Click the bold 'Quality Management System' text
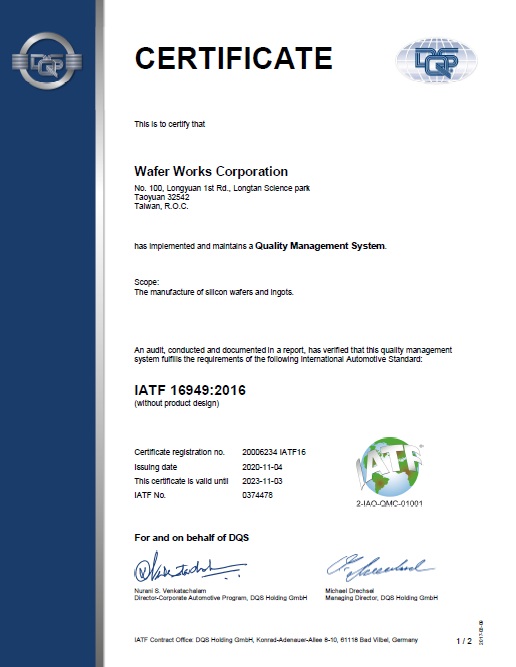The image size is (516, 667). point(320,246)
